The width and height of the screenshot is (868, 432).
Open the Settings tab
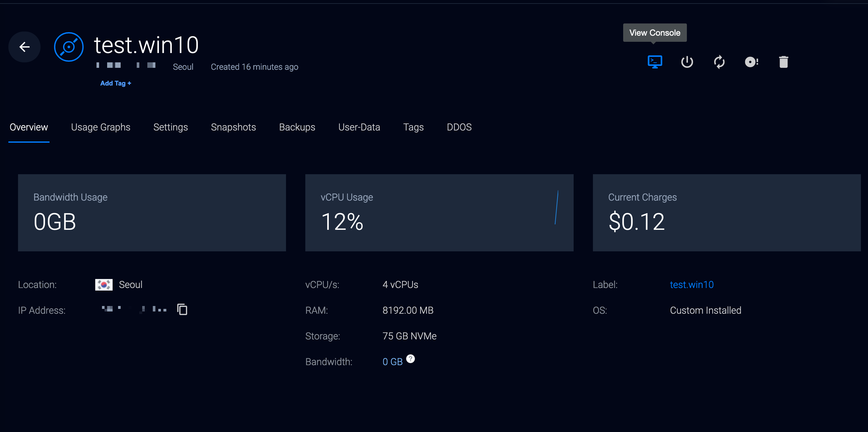(171, 127)
